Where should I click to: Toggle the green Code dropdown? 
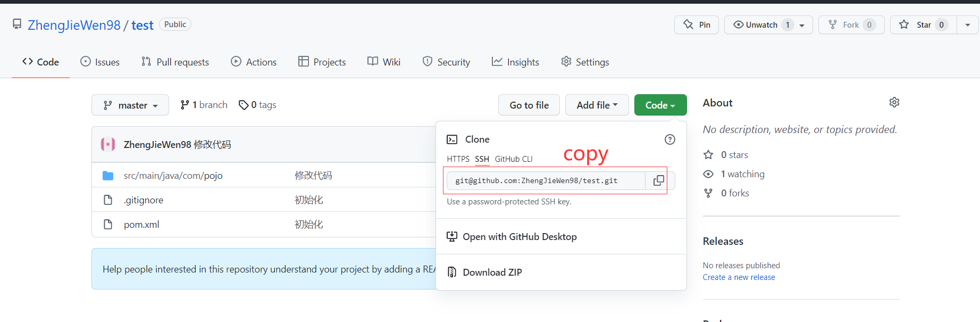pyautogui.click(x=660, y=105)
